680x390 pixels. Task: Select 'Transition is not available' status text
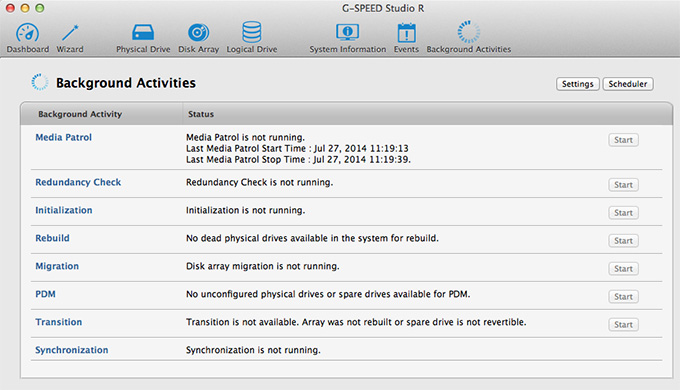(x=356, y=322)
